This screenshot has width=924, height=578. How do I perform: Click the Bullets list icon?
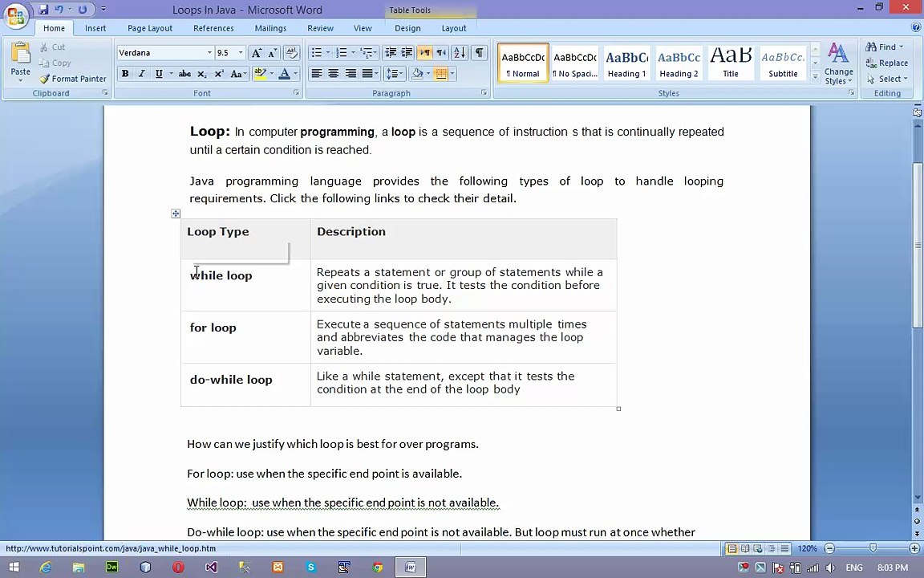[x=317, y=52]
